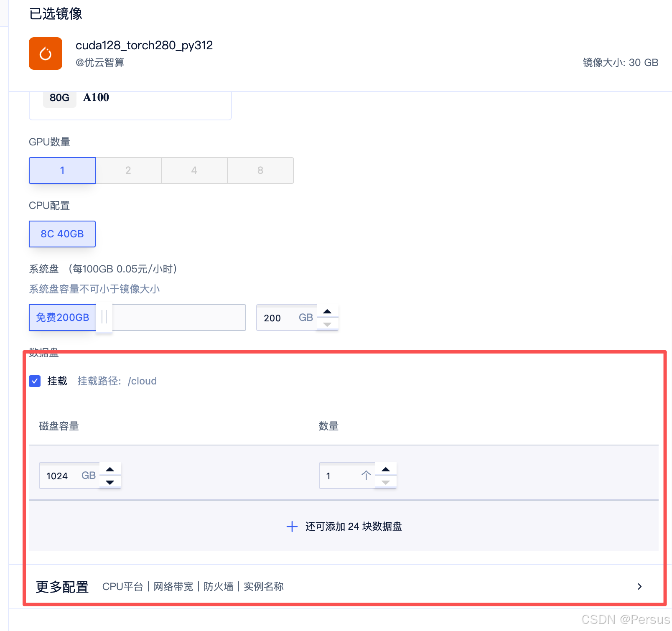The height and width of the screenshot is (631, 672).
Task: Click the plus icon to add data disk
Action: 292,527
